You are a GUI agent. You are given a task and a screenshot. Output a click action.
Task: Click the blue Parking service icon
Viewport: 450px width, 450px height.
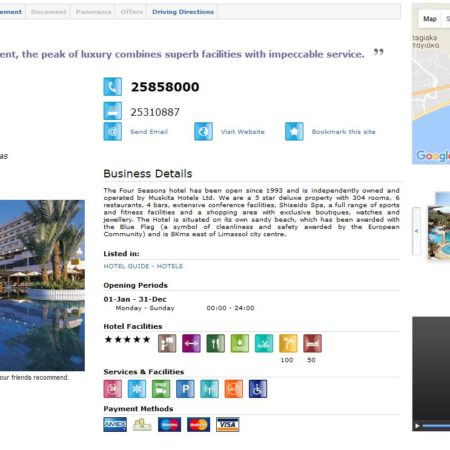(x=185, y=389)
